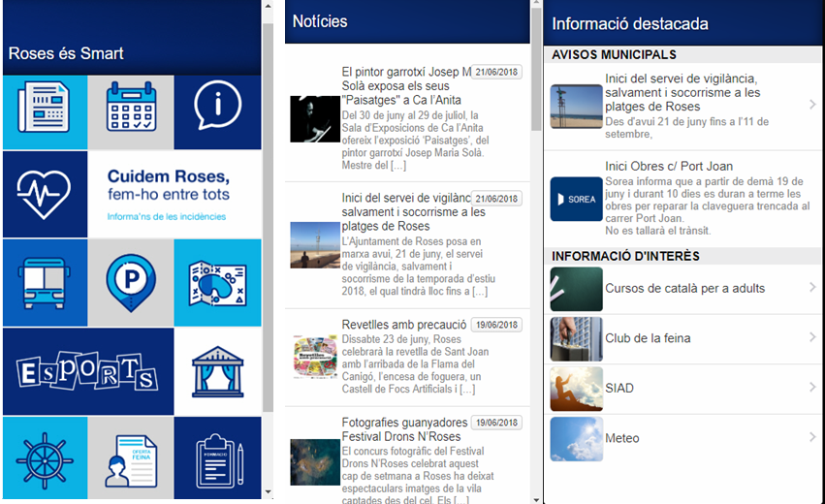Open the Esports tile
The width and height of the screenshot is (825, 504).
[87, 371]
